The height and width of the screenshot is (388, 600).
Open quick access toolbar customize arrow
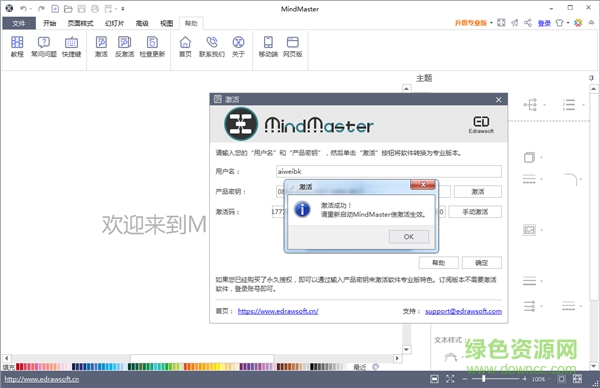point(123,8)
